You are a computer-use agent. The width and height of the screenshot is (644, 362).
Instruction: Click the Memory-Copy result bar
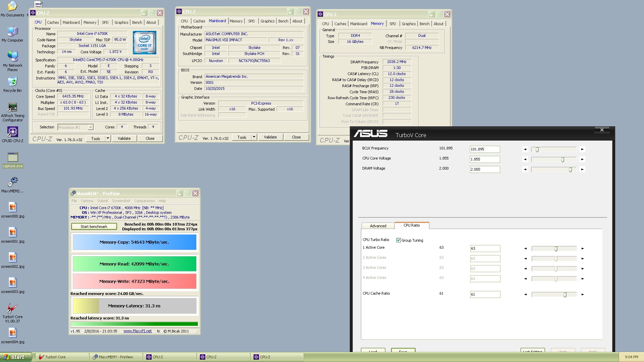coord(135,242)
